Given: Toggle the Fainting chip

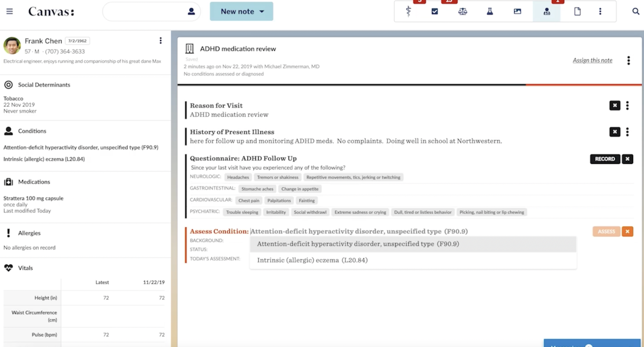Looking at the screenshot, I should point(307,201).
